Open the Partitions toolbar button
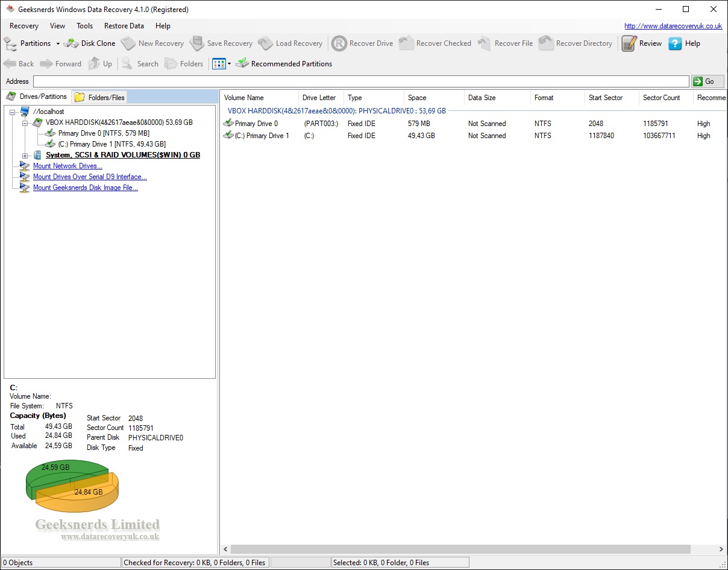728x570 pixels. point(28,43)
